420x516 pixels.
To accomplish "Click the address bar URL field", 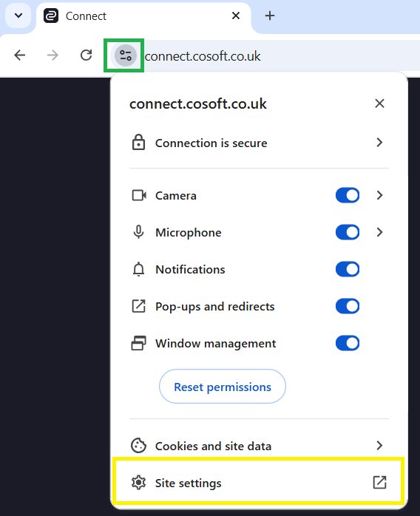I will (282, 55).
